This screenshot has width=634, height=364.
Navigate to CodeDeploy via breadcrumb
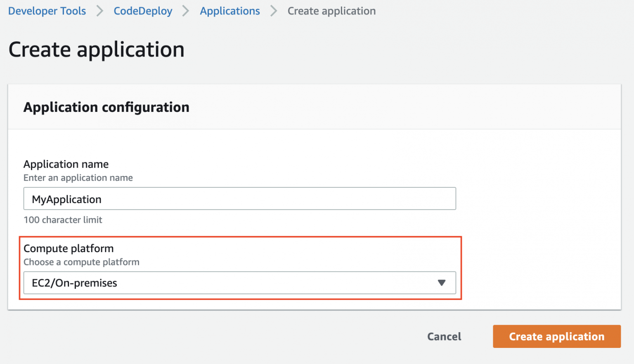(x=143, y=11)
